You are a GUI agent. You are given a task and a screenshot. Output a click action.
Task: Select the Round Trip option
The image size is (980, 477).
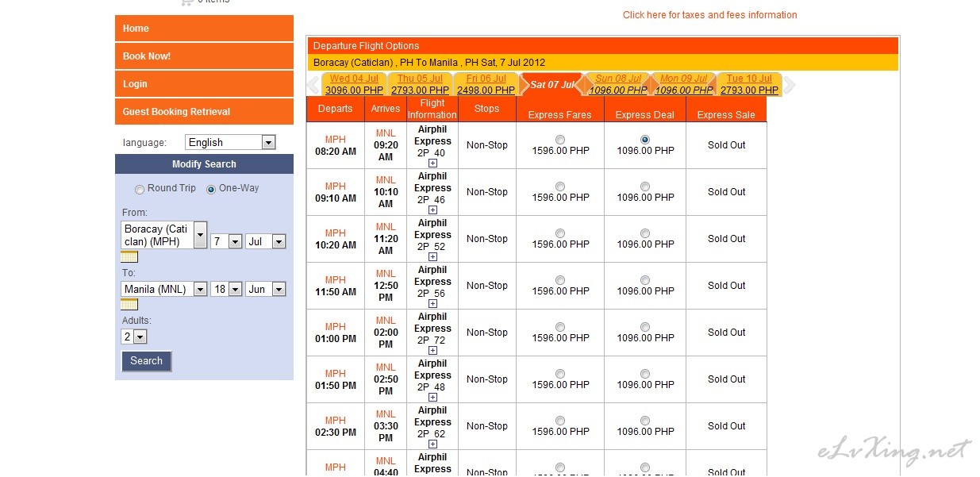(x=140, y=190)
